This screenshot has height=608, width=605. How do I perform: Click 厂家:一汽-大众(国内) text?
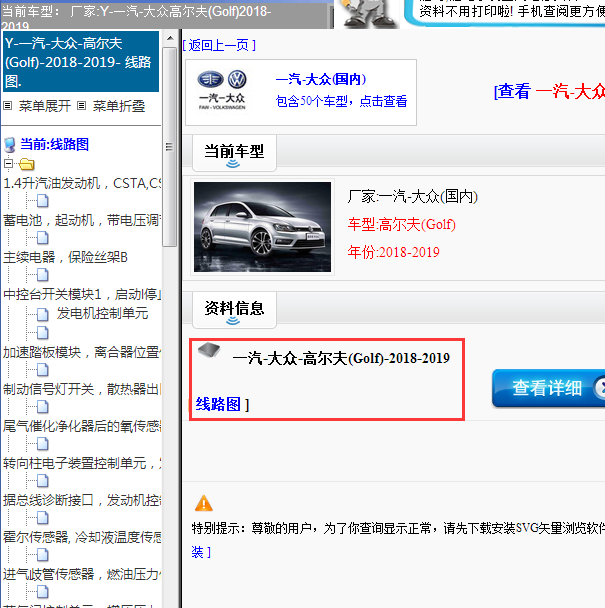click(x=413, y=197)
